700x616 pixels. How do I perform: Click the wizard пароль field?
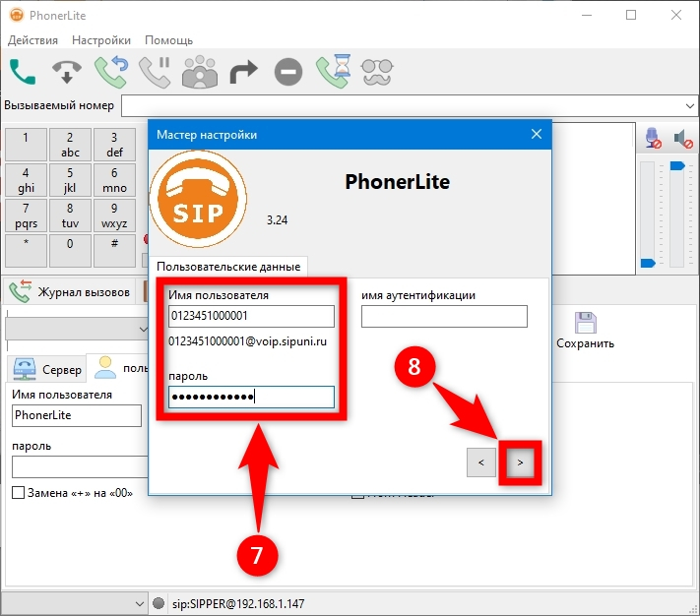tap(251, 397)
